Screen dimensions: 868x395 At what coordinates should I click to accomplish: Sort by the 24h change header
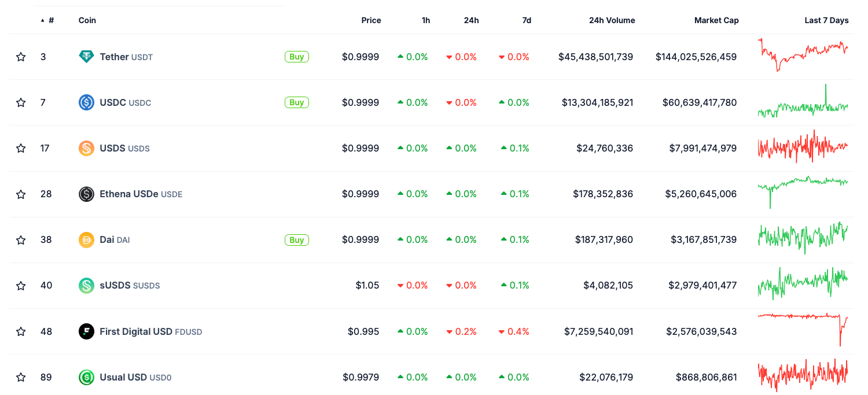pos(471,20)
